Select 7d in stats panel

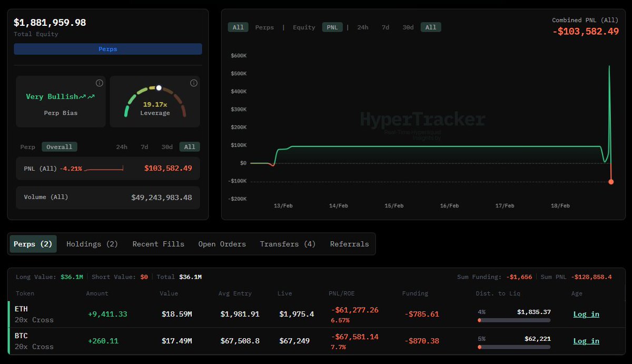click(x=144, y=147)
